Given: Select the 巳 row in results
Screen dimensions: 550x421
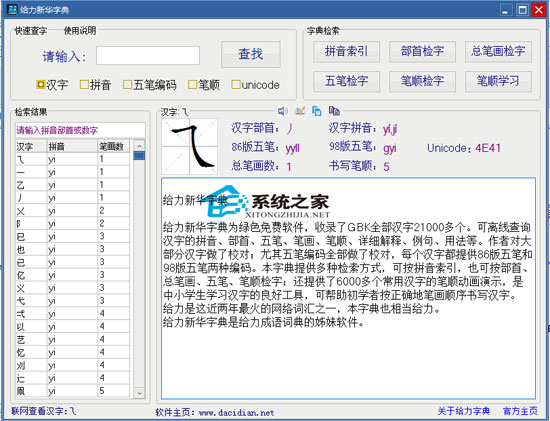Looking at the screenshot, I should [x=73, y=237].
